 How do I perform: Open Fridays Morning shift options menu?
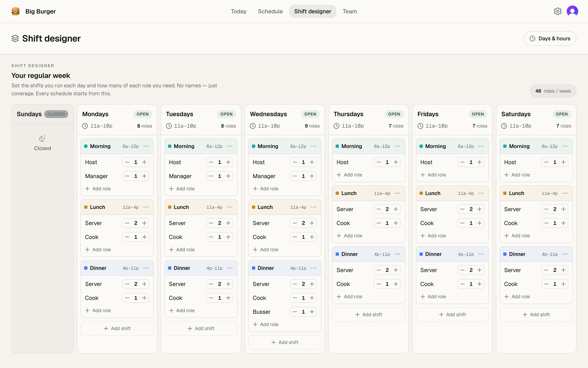(x=481, y=146)
